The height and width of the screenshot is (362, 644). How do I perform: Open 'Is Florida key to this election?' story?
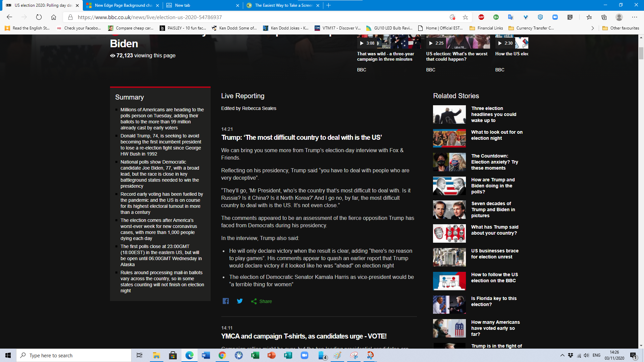(x=494, y=301)
